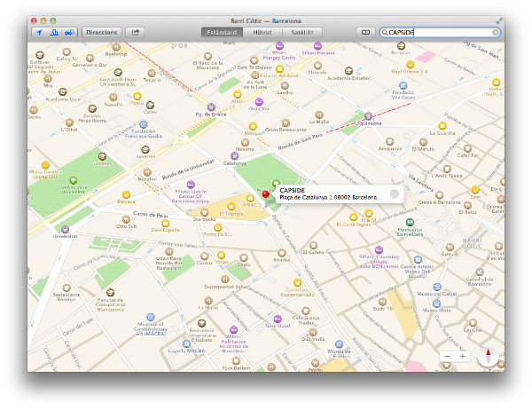This screenshot has height=410, width=532.
Task: Click the Catalunya metro station icon
Action: point(234,156)
